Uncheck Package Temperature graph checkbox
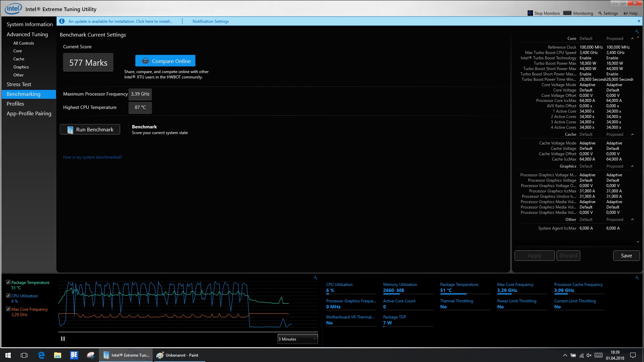This screenshot has height=362, width=644. point(8,282)
